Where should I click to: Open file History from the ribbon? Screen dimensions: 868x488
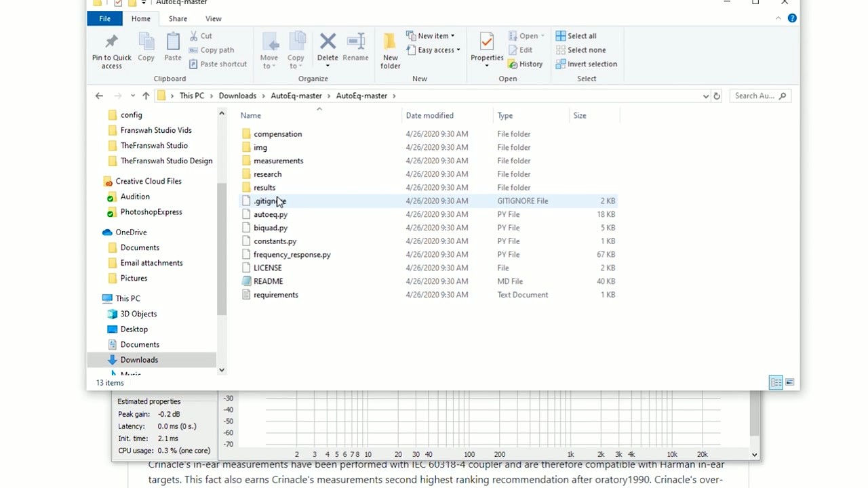tap(526, 64)
